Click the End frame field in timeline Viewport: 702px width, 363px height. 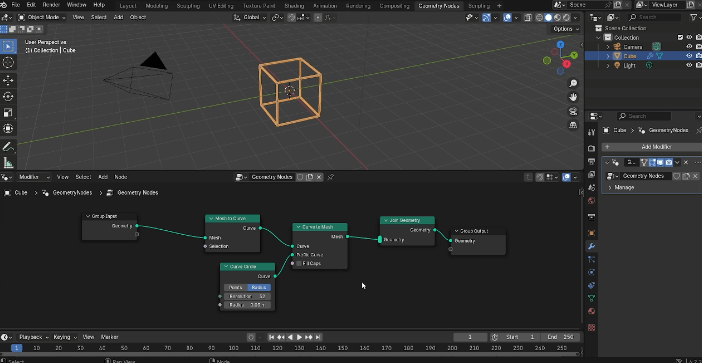point(560,337)
